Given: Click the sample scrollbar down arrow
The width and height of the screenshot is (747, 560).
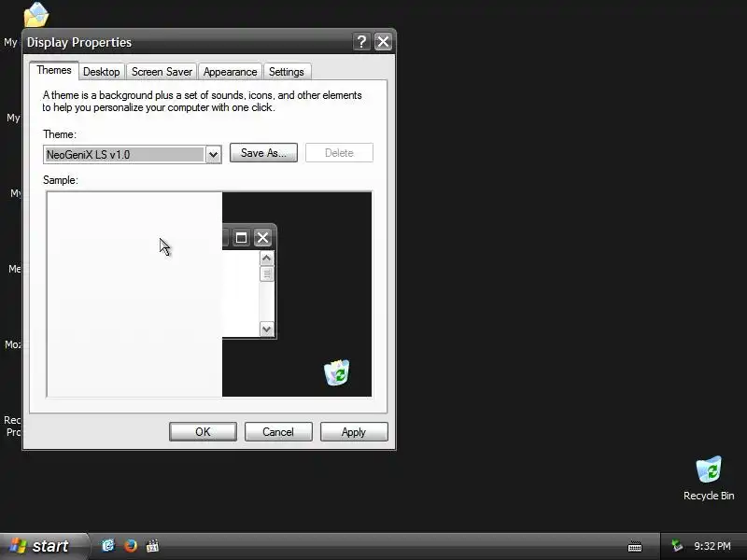Looking at the screenshot, I should click(x=267, y=329).
